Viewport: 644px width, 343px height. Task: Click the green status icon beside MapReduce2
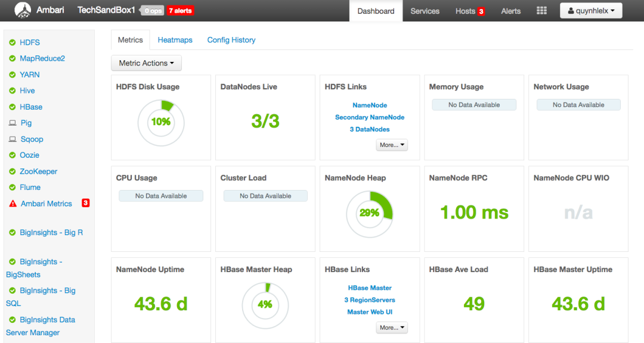tap(13, 58)
